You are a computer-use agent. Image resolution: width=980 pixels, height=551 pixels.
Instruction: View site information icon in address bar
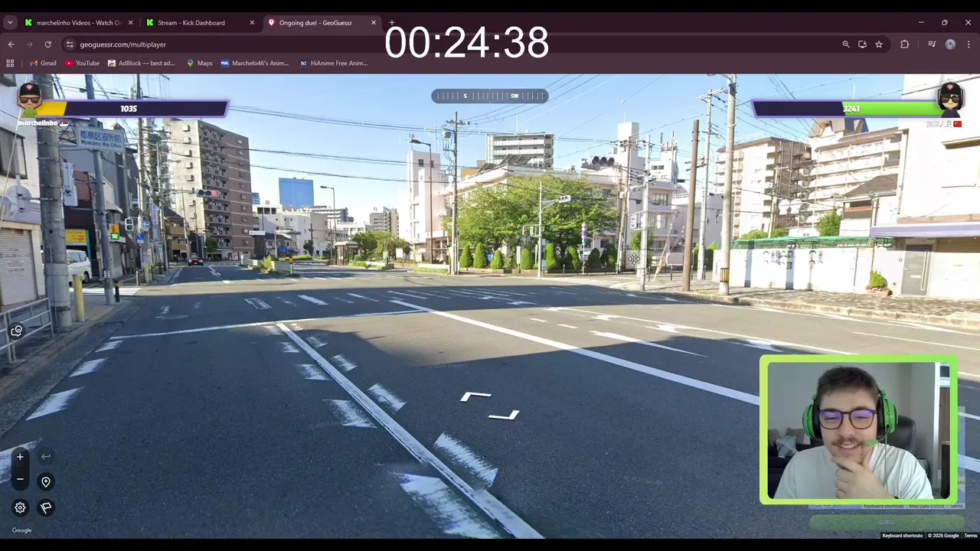70,44
